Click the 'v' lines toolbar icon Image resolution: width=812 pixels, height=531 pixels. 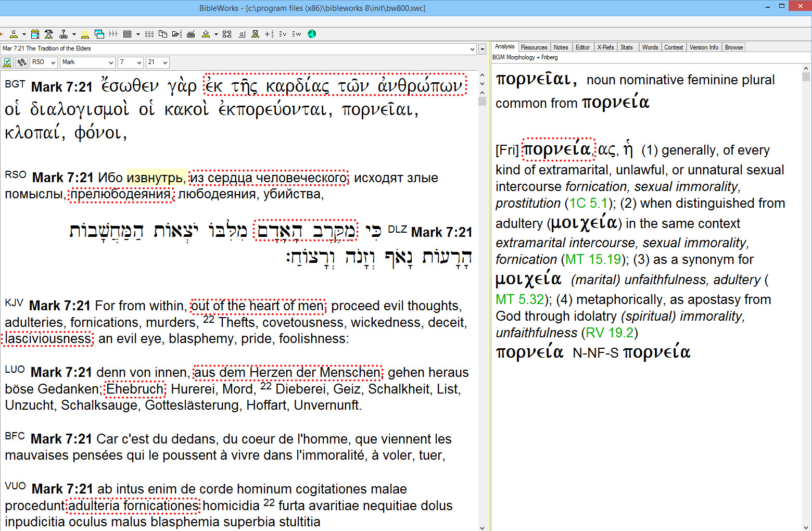coord(283,34)
